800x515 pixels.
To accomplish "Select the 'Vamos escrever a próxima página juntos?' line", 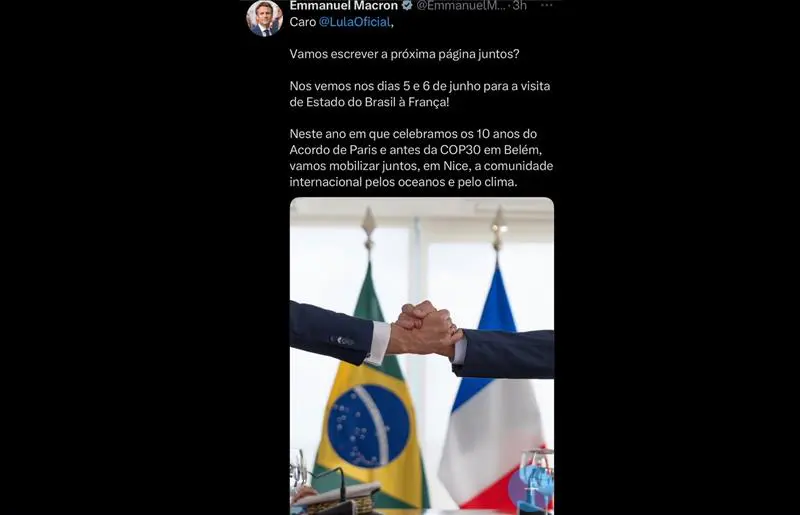I will pyautogui.click(x=404, y=54).
